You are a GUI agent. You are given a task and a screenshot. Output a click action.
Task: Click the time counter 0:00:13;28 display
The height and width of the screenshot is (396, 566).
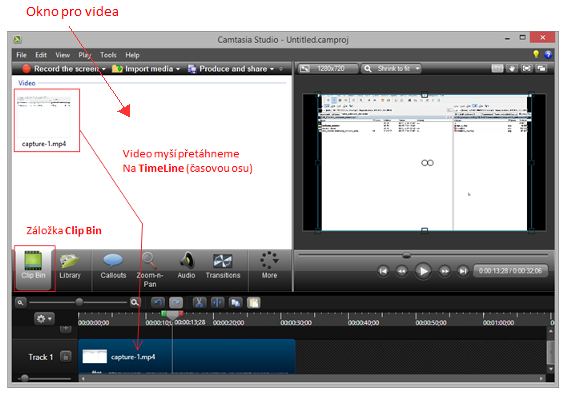[x=510, y=271]
